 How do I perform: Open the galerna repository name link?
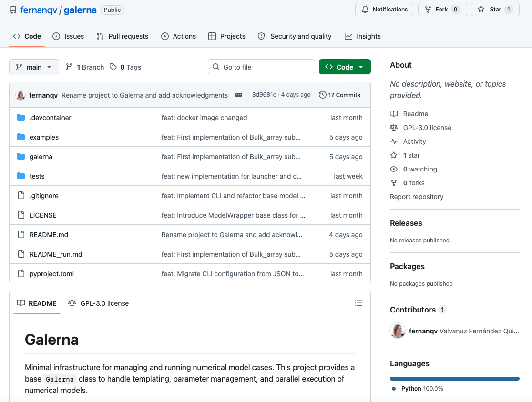[80, 10]
